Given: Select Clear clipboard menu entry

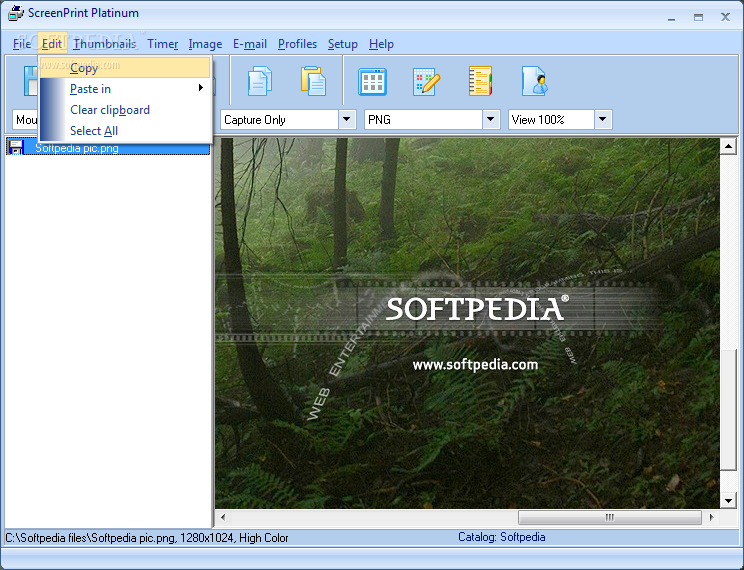Looking at the screenshot, I should pos(125,110).
